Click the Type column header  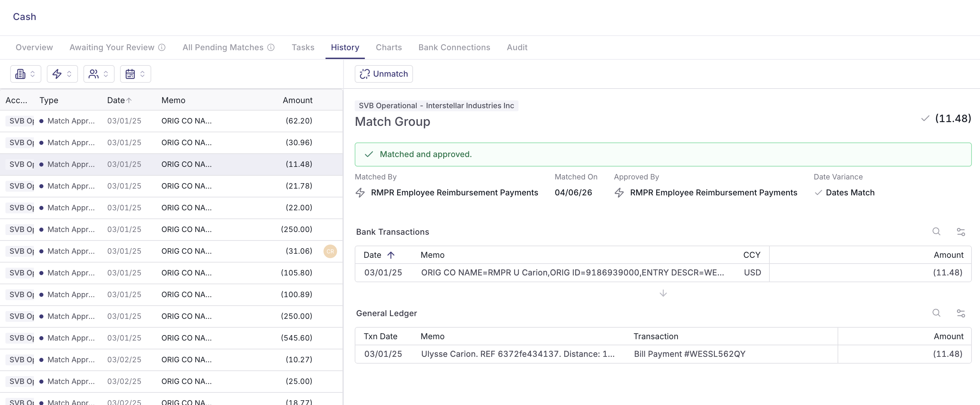point(49,100)
